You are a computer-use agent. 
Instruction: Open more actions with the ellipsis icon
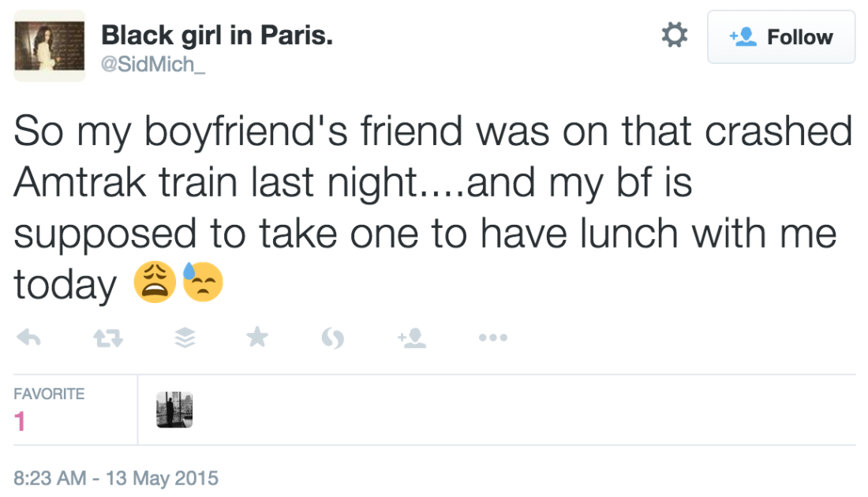[492, 337]
